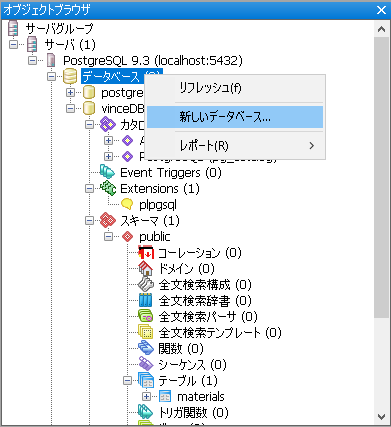Choose 新しいデータベース... from context menu
This screenshot has height=427, width=391.
click(235, 117)
